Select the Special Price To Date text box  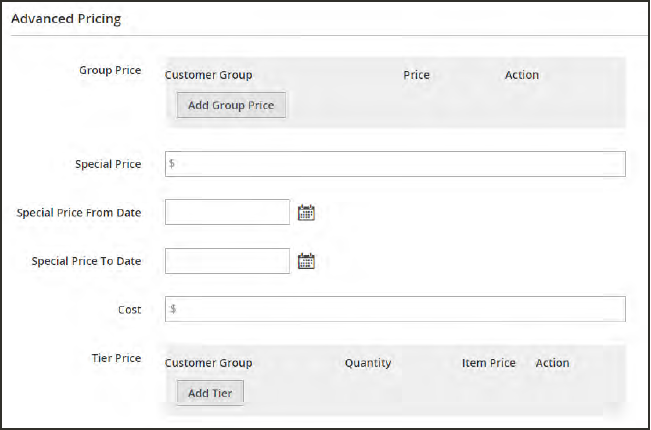(227, 261)
